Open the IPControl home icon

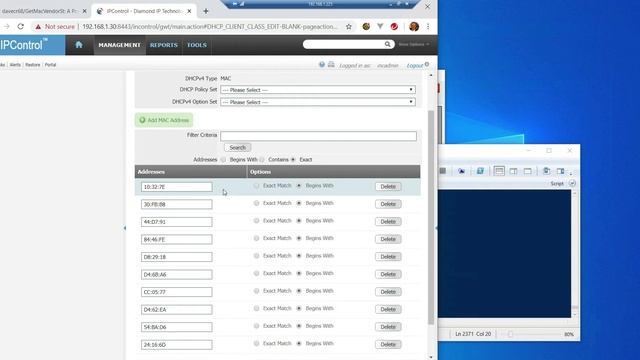coord(79,45)
